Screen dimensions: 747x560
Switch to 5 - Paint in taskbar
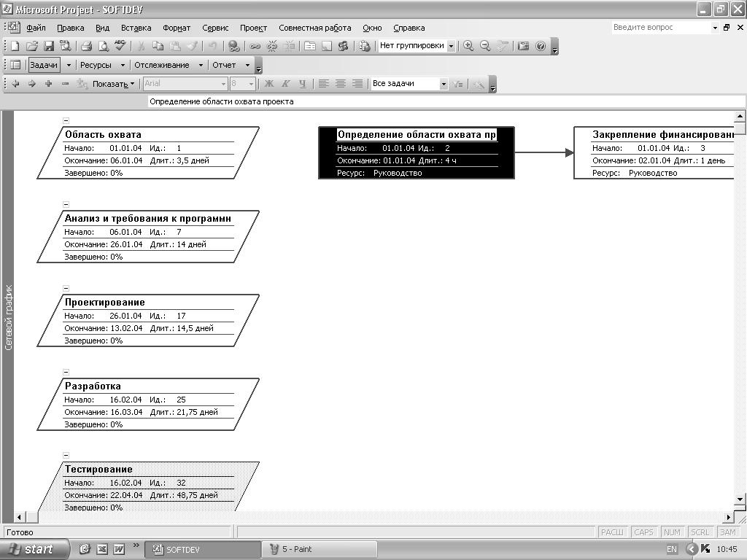[x=320, y=549]
